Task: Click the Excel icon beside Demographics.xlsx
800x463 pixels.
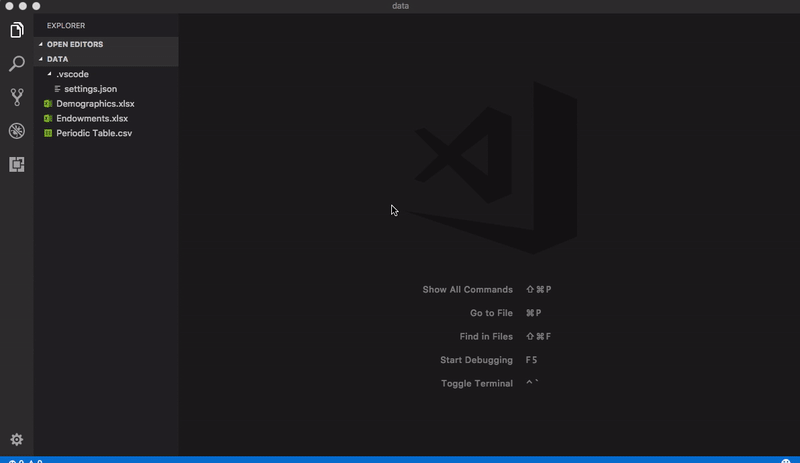Action: pos(48,104)
